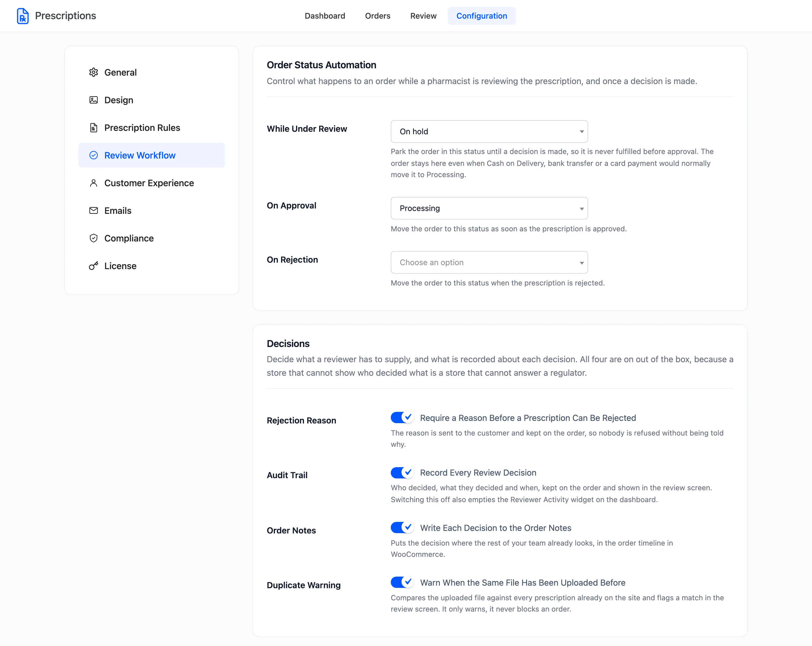Open Prescription Rules in the sidebar
812x646 pixels.
click(x=151, y=128)
